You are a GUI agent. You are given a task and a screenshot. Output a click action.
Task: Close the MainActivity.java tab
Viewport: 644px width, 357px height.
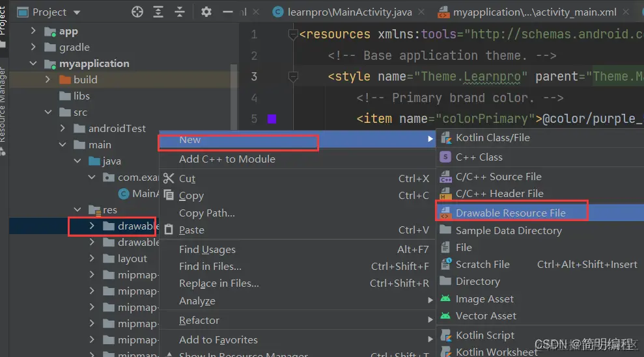click(x=421, y=12)
